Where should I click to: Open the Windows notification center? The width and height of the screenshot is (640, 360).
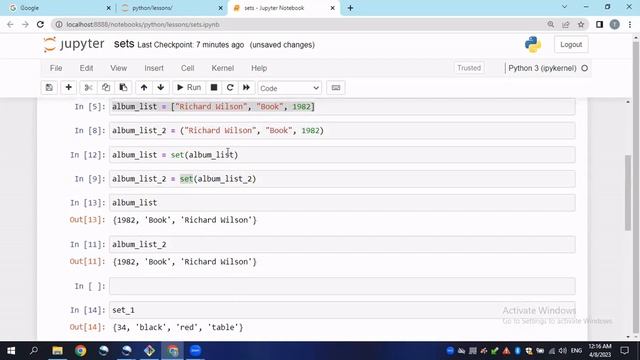pyautogui.click(x=624, y=351)
